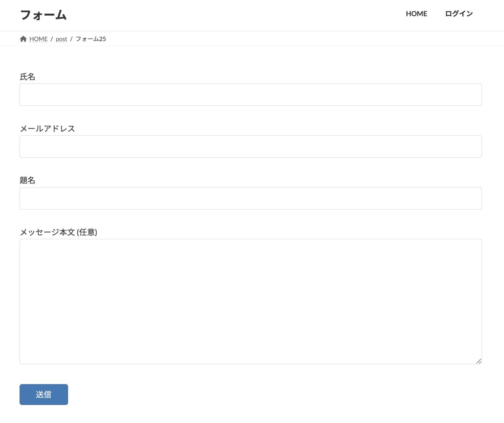Screen dimensions: 504x423
Task: Click the 題名 label text
Action: (x=27, y=180)
